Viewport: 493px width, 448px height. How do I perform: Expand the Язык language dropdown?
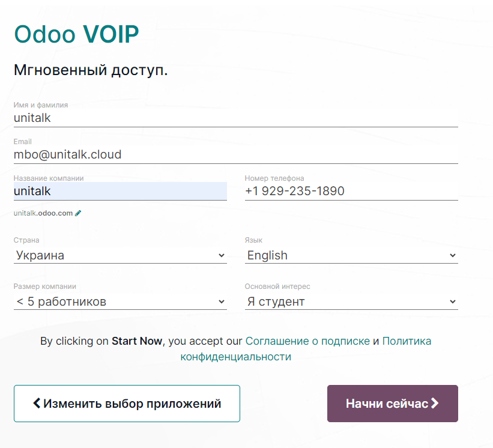pos(351,255)
